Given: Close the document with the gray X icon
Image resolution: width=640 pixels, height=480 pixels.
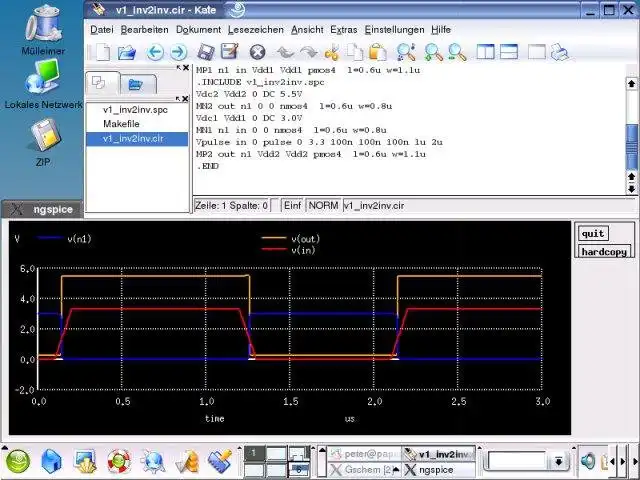Looking at the screenshot, I should 258,52.
